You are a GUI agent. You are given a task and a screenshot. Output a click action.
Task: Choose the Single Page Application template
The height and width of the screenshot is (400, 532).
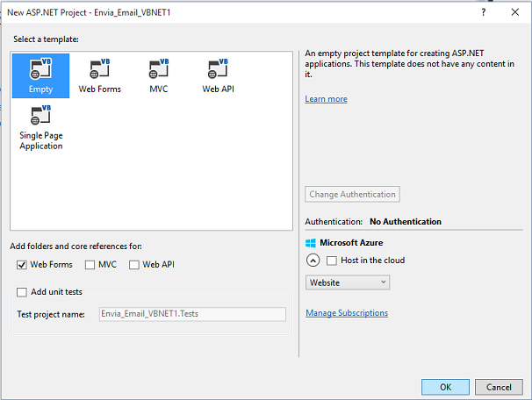(x=41, y=127)
